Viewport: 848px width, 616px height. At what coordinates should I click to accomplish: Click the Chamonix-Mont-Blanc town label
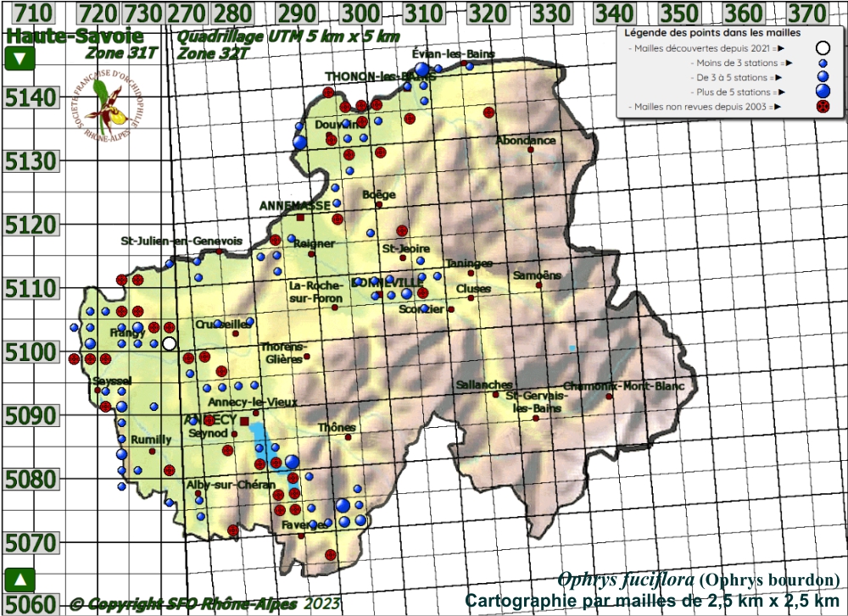pos(622,386)
